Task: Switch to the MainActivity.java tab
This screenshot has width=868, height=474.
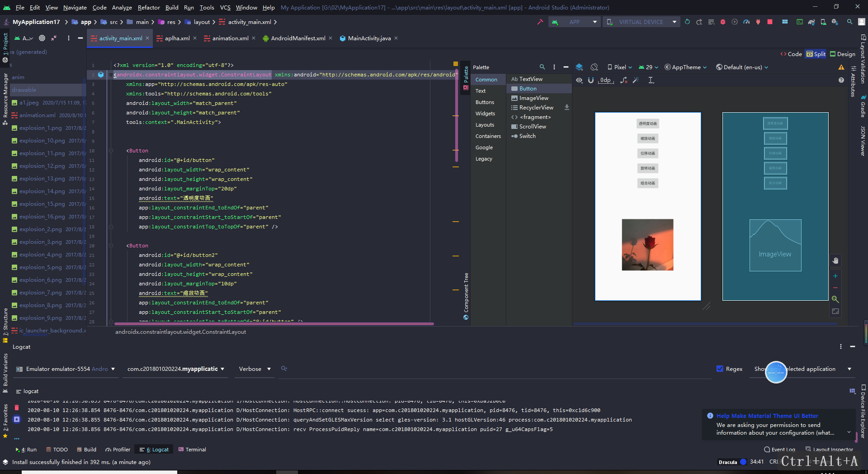Action: (x=369, y=38)
